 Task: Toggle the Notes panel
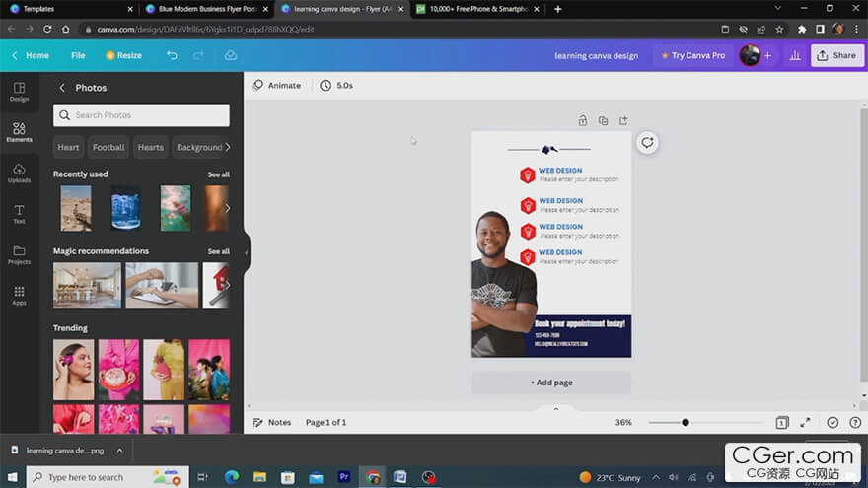pyautogui.click(x=272, y=422)
